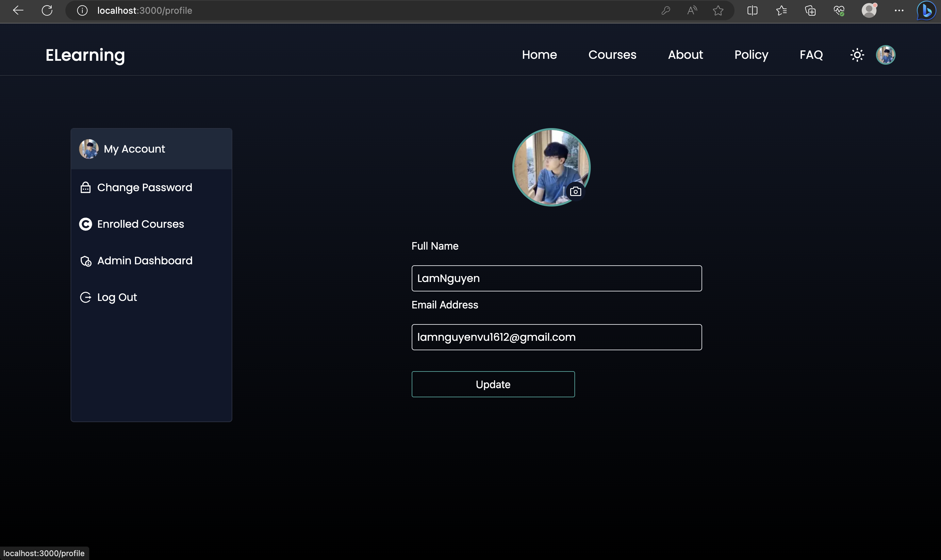Image resolution: width=941 pixels, height=560 pixels.
Task: Open browser collections icon
Action: click(x=810, y=10)
